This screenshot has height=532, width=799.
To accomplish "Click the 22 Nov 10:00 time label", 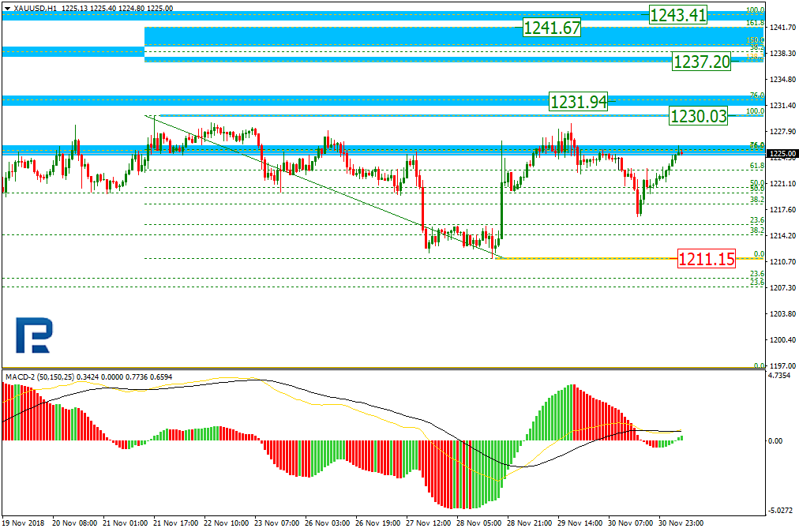I will tap(227, 523).
